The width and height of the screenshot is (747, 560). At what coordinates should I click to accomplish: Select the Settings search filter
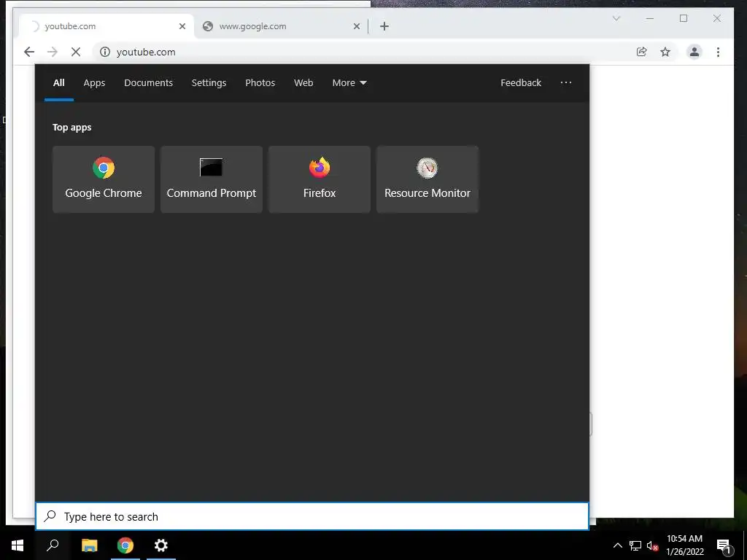(209, 83)
